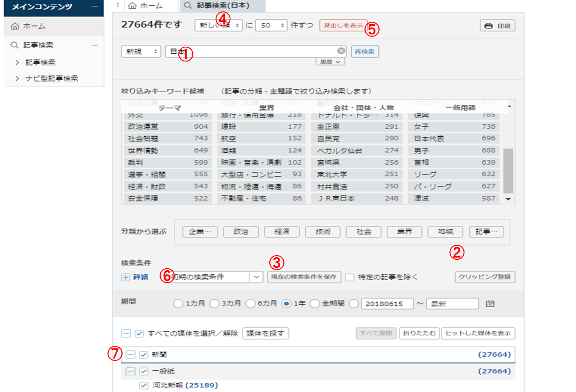576x392 pixels.
Task: Uncheck the 河北新報 checkbox
Action: coord(143,385)
